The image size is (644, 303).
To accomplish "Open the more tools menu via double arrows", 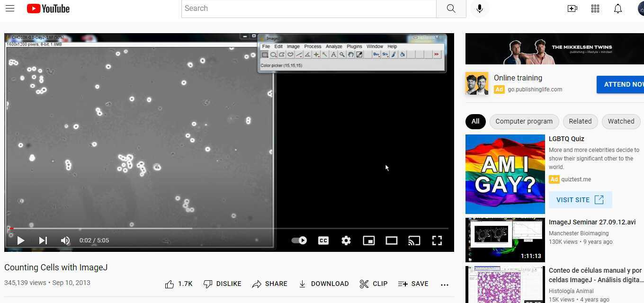I will point(436,54).
